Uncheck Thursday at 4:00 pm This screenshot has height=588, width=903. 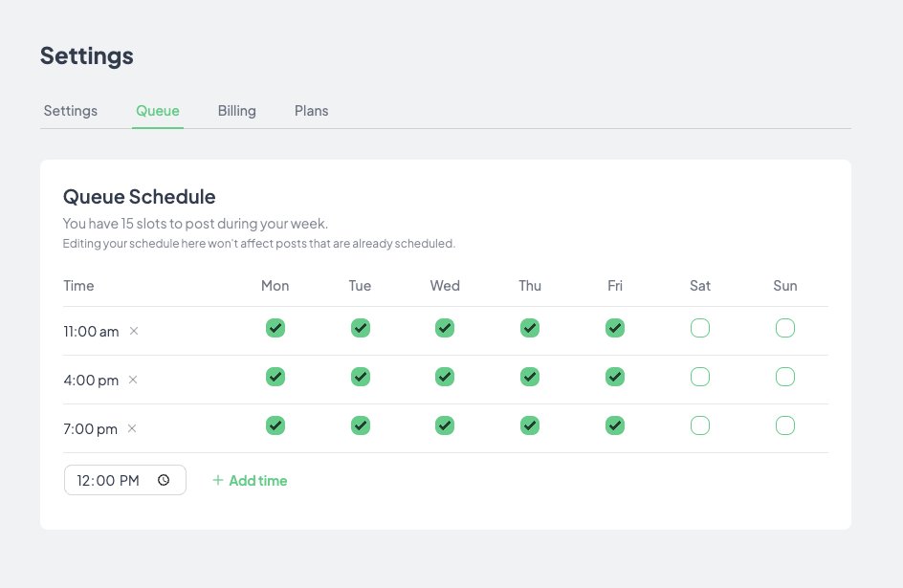[x=530, y=377]
